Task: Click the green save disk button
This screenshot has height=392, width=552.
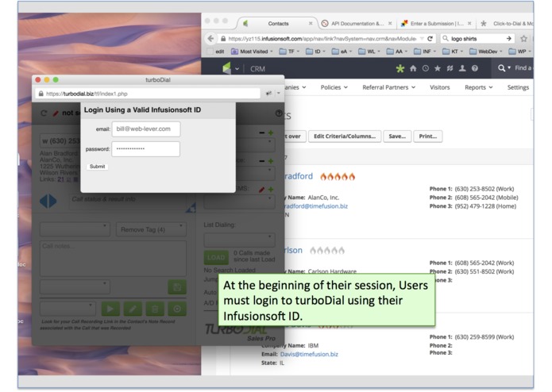Action: pyautogui.click(x=177, y=287)
